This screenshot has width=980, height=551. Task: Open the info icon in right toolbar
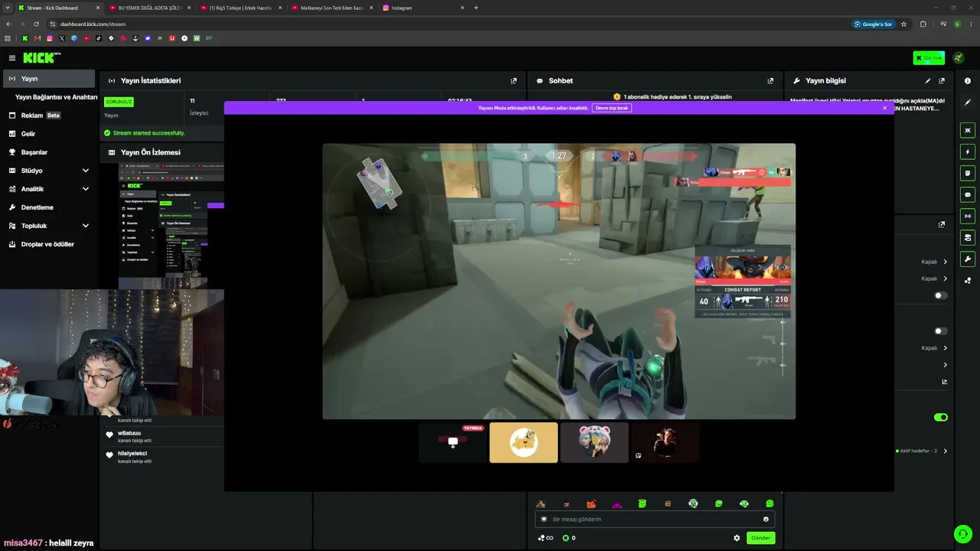pos(968,80)
